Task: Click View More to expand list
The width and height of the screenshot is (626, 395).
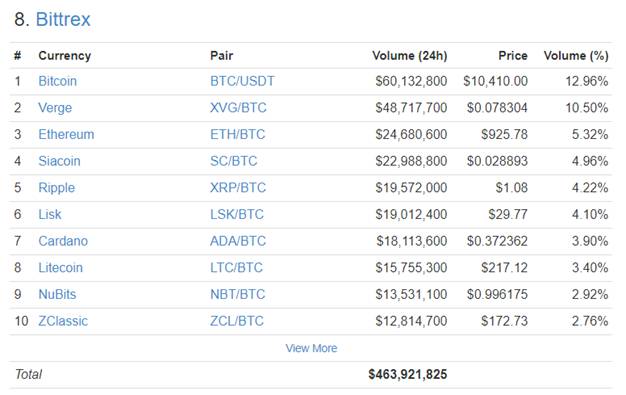Action: pyautogui.click(x=311, y=348)
